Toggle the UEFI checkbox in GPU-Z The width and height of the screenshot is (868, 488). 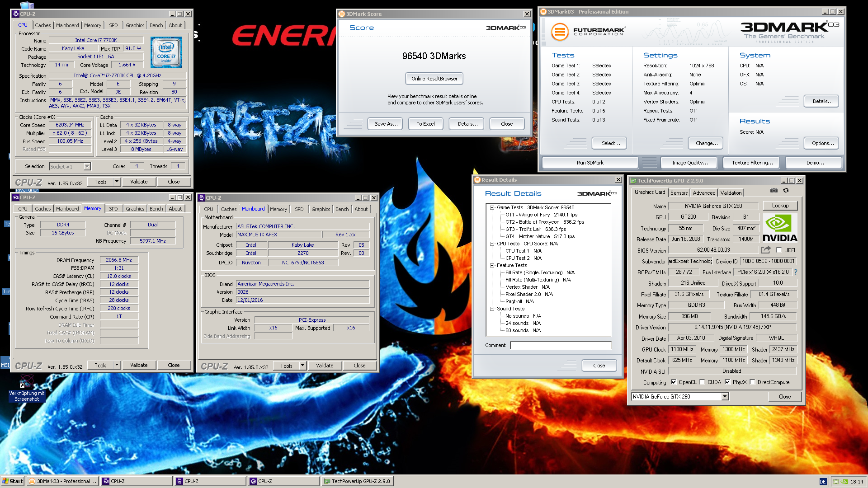(x=779, y=250)
